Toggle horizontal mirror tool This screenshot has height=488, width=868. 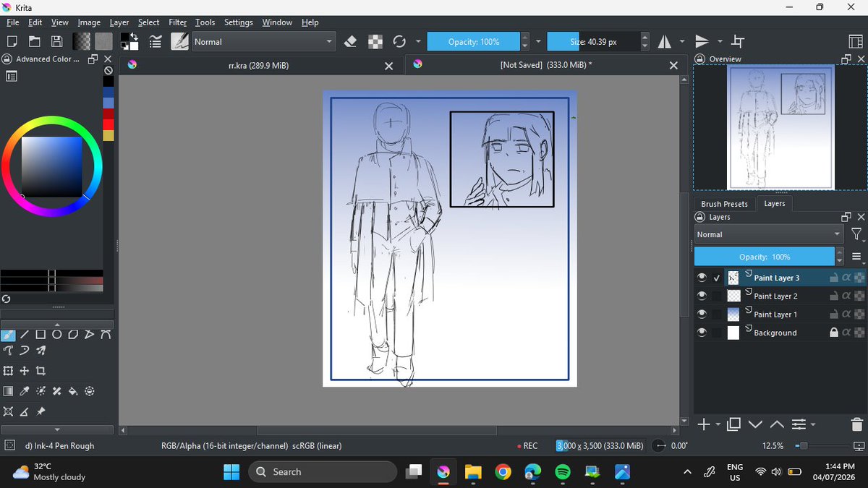pos(664,41)
